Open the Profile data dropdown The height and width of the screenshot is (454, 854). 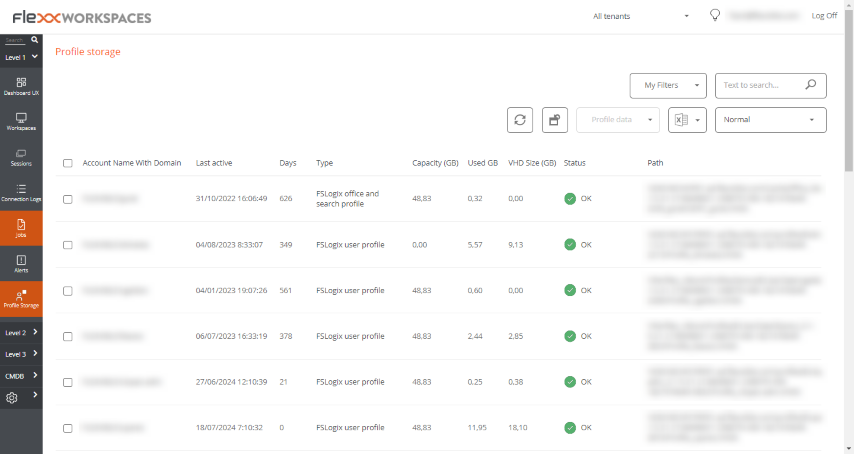618,120
